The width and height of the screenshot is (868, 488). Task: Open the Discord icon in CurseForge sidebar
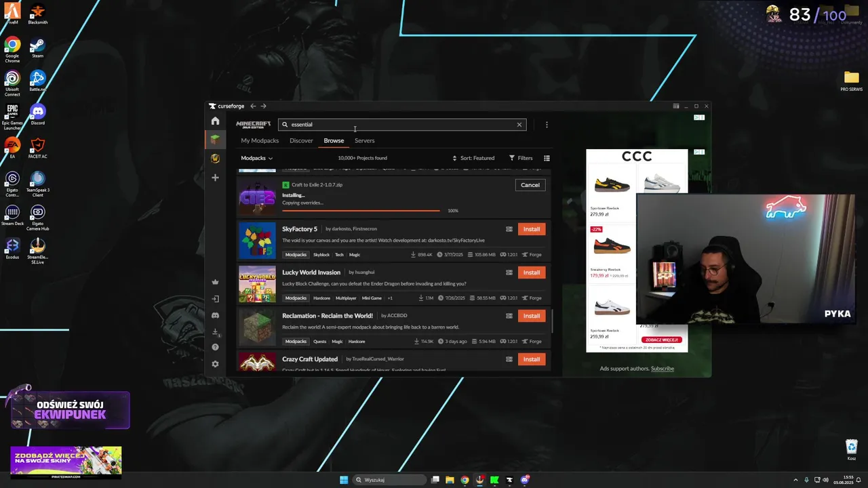tap(215, 315)
